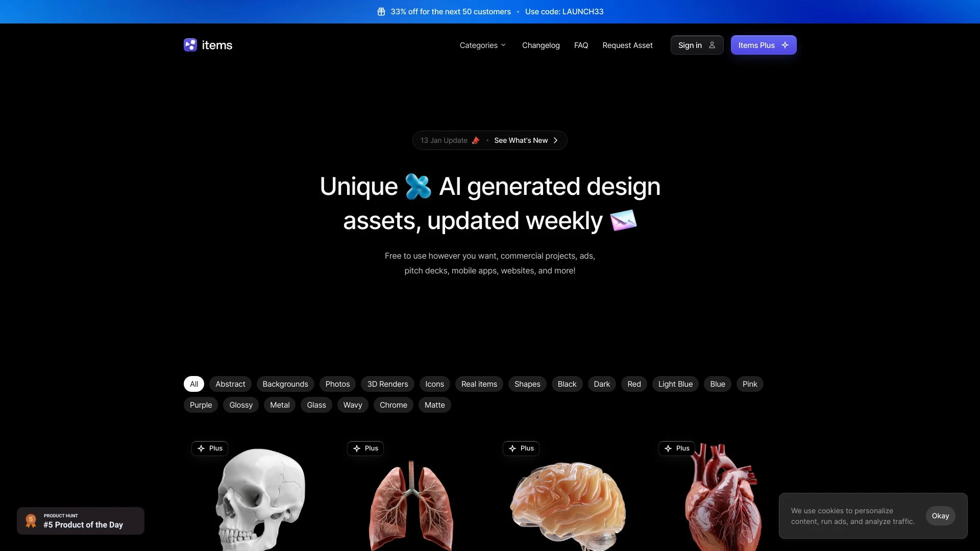The width and height of the screenshot is (980, 551).
Task: Toggle the Glossy category filter
Action: coord(241,405)
